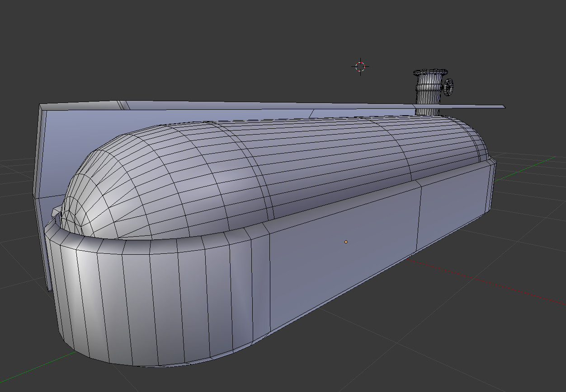Select the flanged top rim of the pipe
Screen dimensions: 566x392
point(430,72)
